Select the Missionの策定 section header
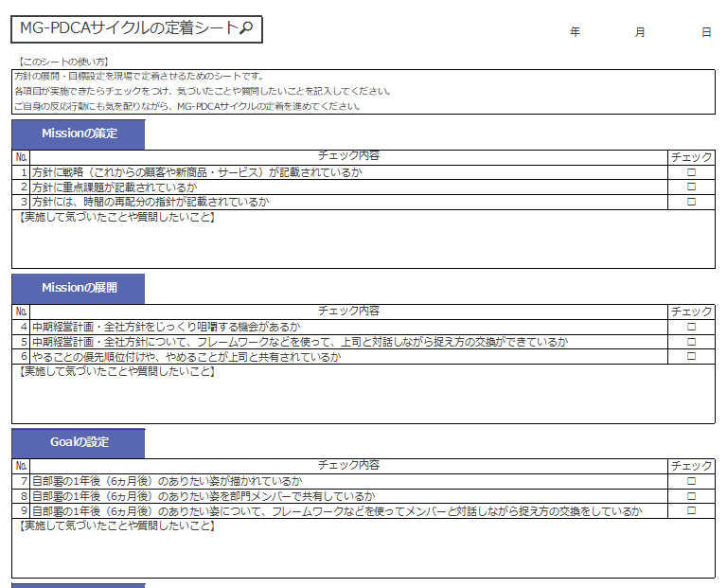This screenshot has width=727, height=588. [x=80, y=134]
